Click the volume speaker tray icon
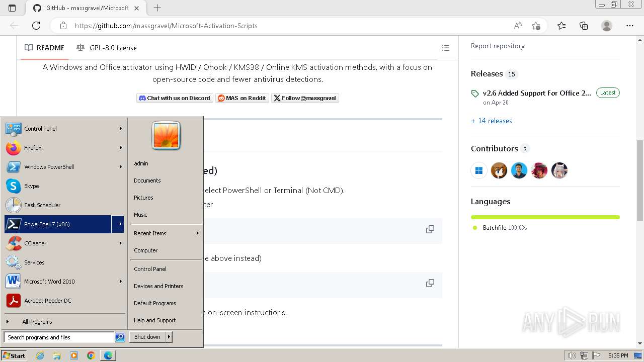644x362 pixels. [572, 355]
